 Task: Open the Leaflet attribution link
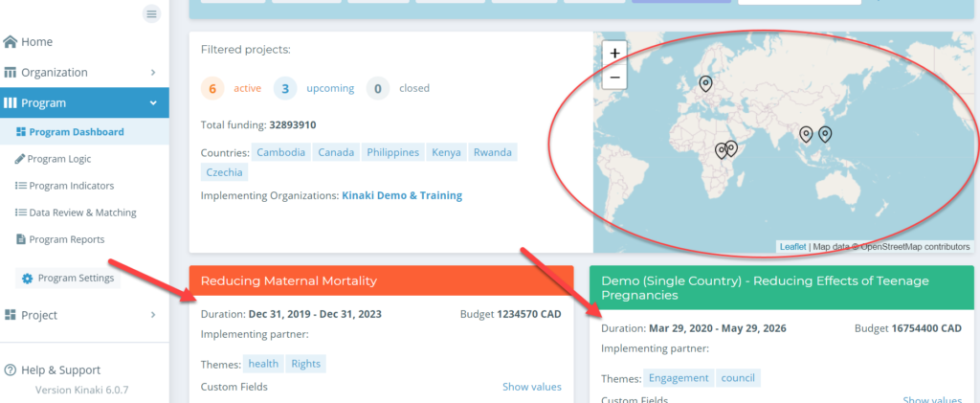click(x=792, y=247)
